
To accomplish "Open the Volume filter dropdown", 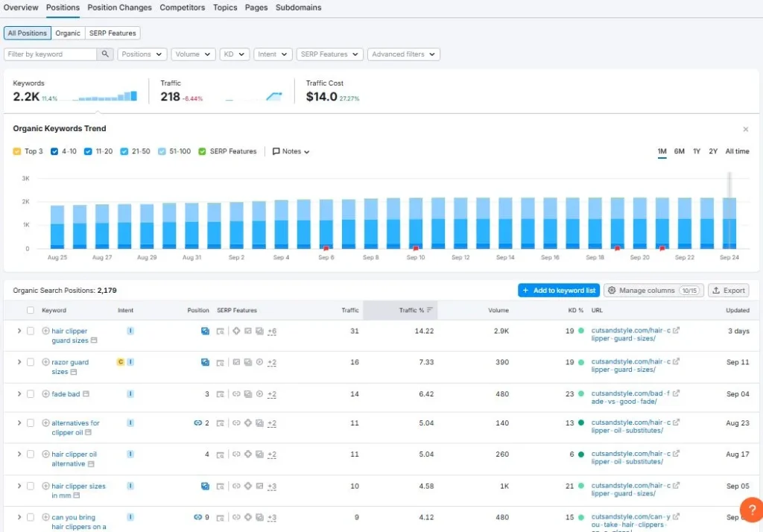I will point(193,54).
